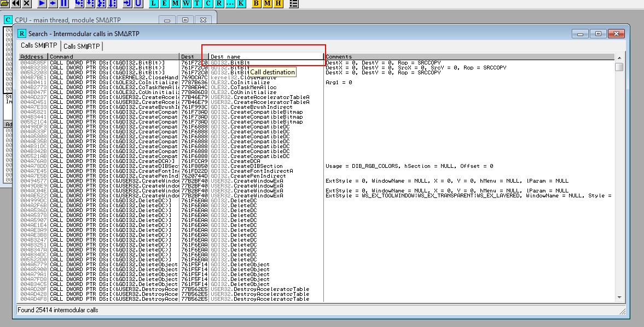Open Breakpoints via the yellow B icon
Image resolution: width=644 pixels, height=327 pixels.
256,3
